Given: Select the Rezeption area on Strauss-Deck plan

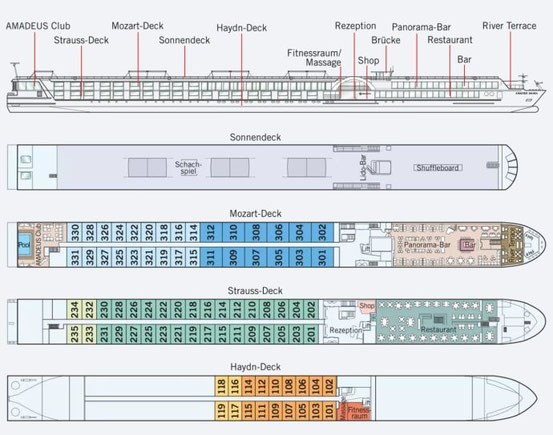Looking at the screenshot, I should tap(346, 331).
